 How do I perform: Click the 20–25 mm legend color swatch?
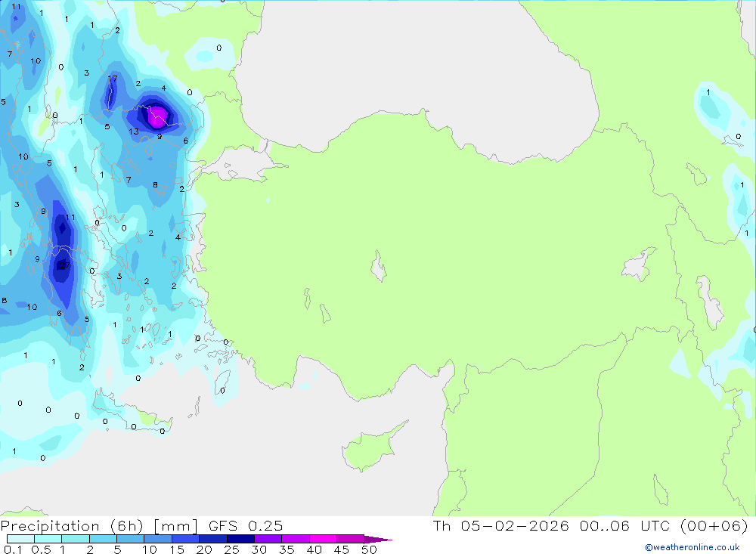coord(213,539)
